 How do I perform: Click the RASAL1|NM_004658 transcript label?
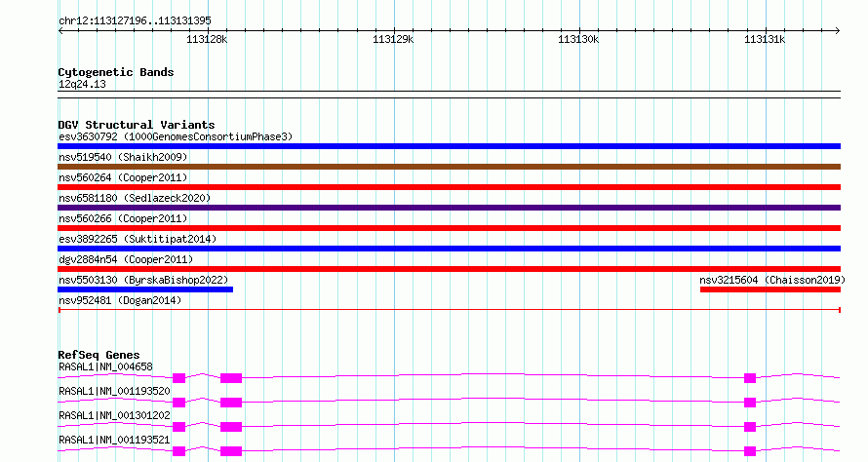pyautogui.click(x=105, y=366)
